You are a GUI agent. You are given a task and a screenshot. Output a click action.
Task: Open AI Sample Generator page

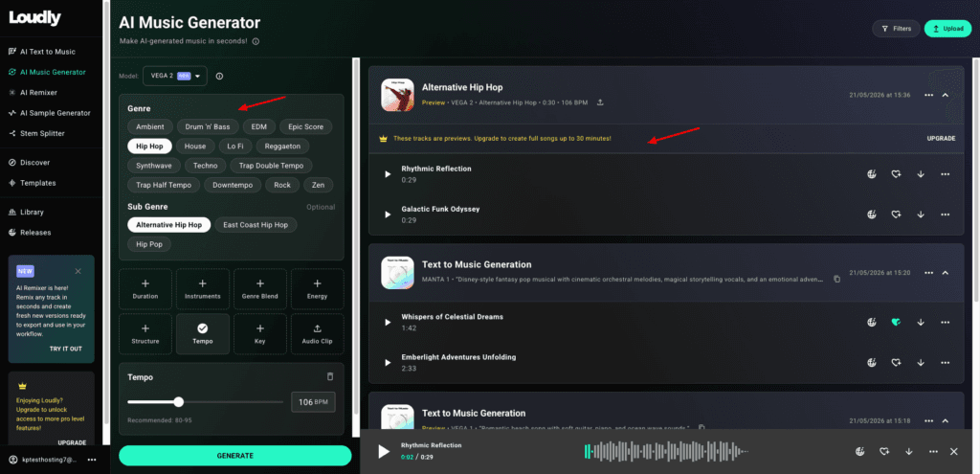point(55,113)
